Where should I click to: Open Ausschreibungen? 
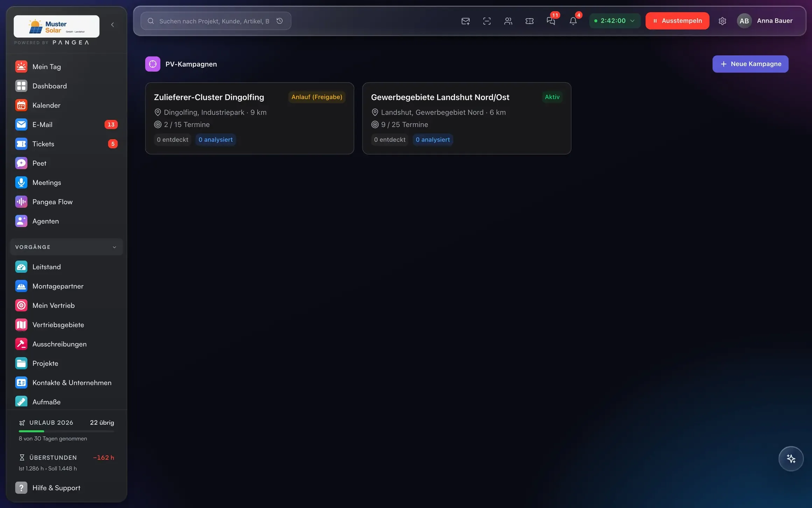pyautogui.click(x=66, y=344)
